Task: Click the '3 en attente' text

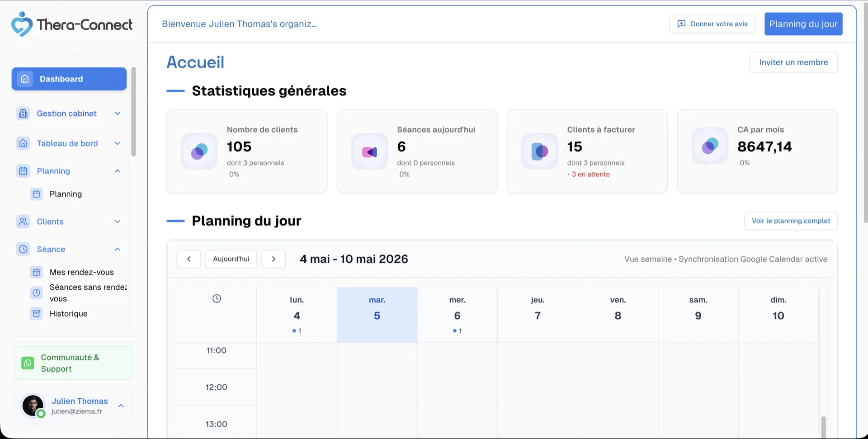Action: [590, 175]
